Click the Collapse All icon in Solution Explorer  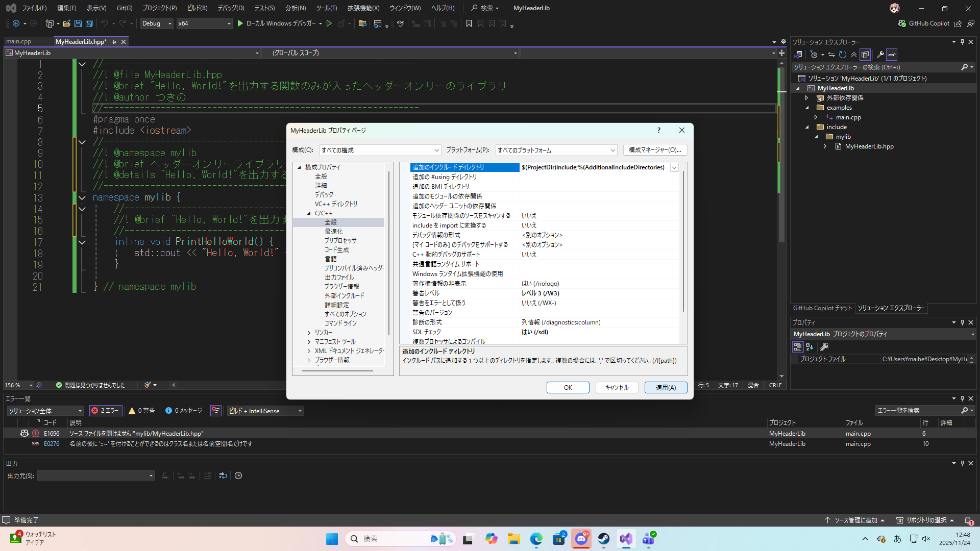(x=854, y=55)
